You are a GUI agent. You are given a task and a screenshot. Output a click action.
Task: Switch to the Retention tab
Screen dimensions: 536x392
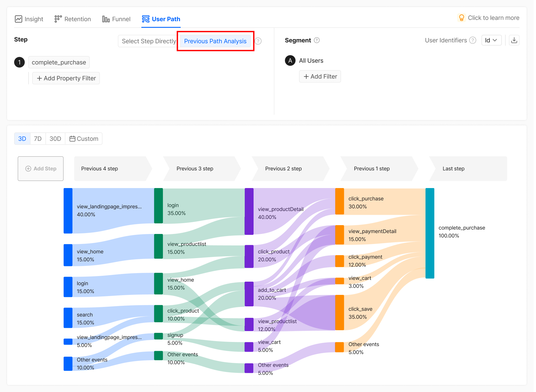pyautogui.click(x=73, y=19)
